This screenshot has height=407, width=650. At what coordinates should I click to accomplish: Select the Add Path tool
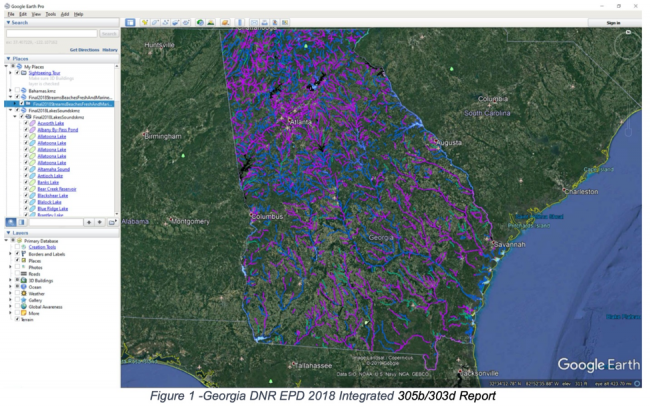tap(165, 22)
